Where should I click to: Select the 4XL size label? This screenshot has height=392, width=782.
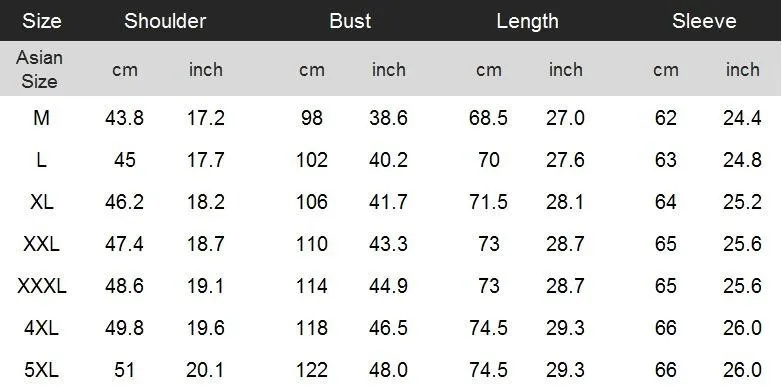pos(41,328)
